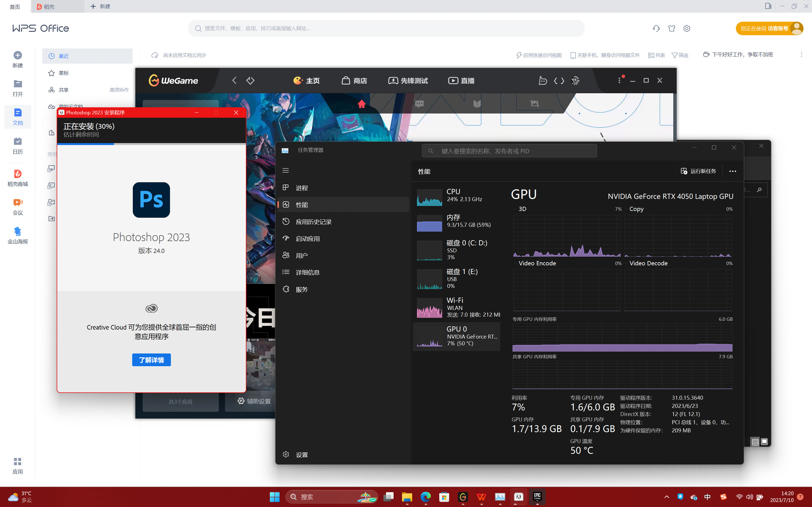This screenshot has height=507, width=812.
Task: Open 稻壳商城 in the WPS sidebar
Action: (x=18, y=178)
